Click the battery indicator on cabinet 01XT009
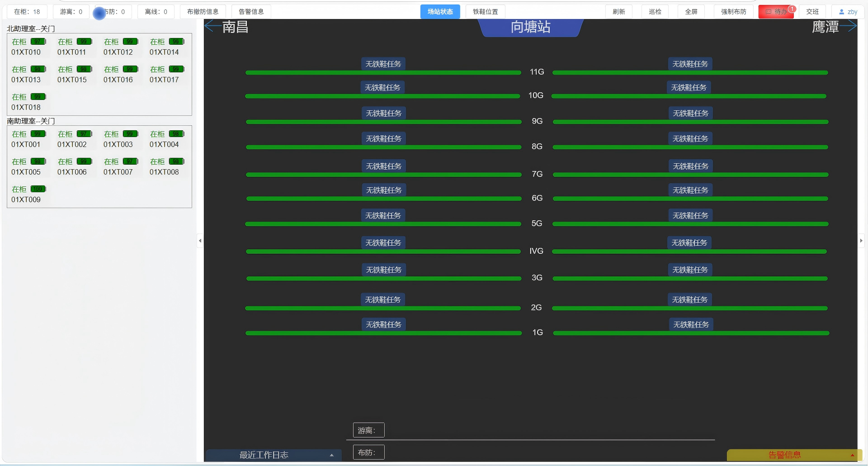Screen dimensions: 868x466 click(38, 189)
